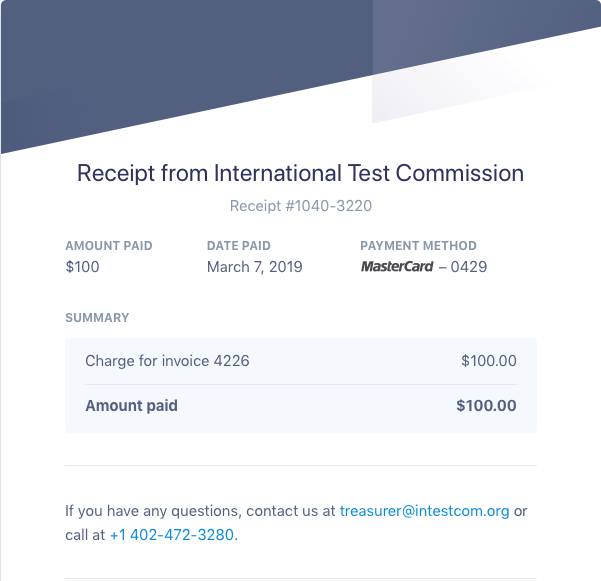This screenshot has height=581, width=601.
Task: Click the MasterCard logo
Action: (x=397, y=266)
